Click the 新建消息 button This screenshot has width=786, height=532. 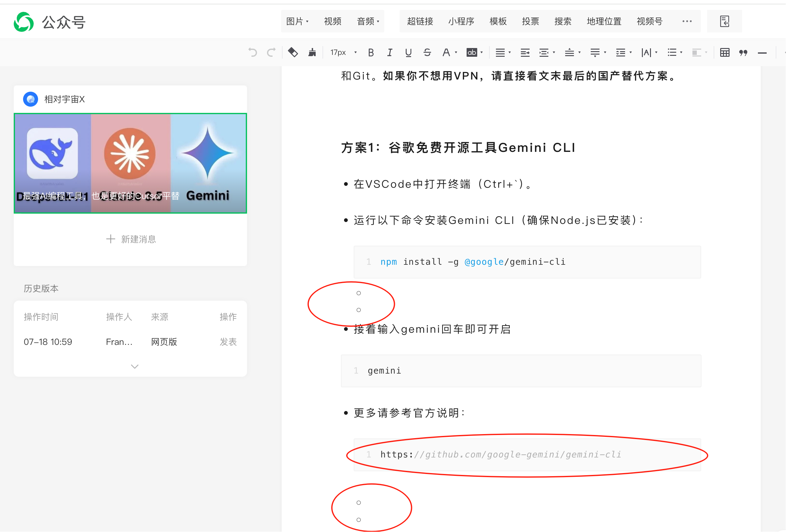131,239
